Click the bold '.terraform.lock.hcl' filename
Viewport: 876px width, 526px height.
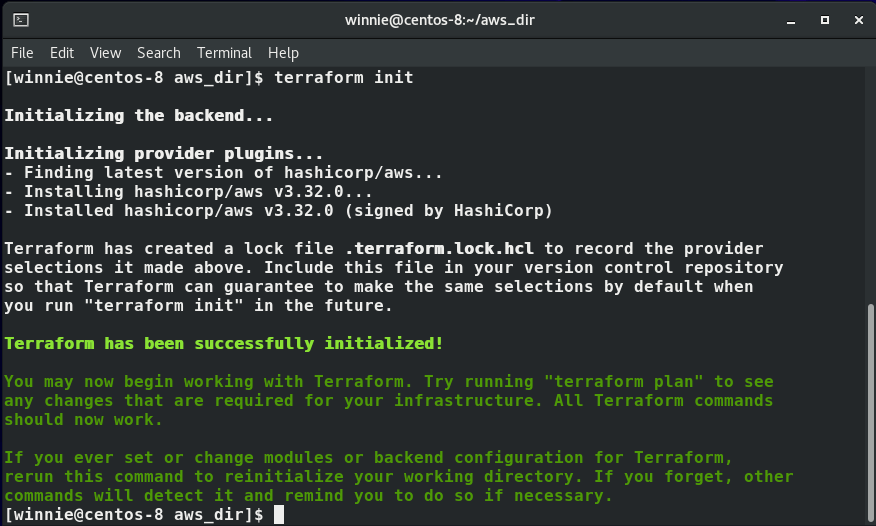(x=439, y=248)
